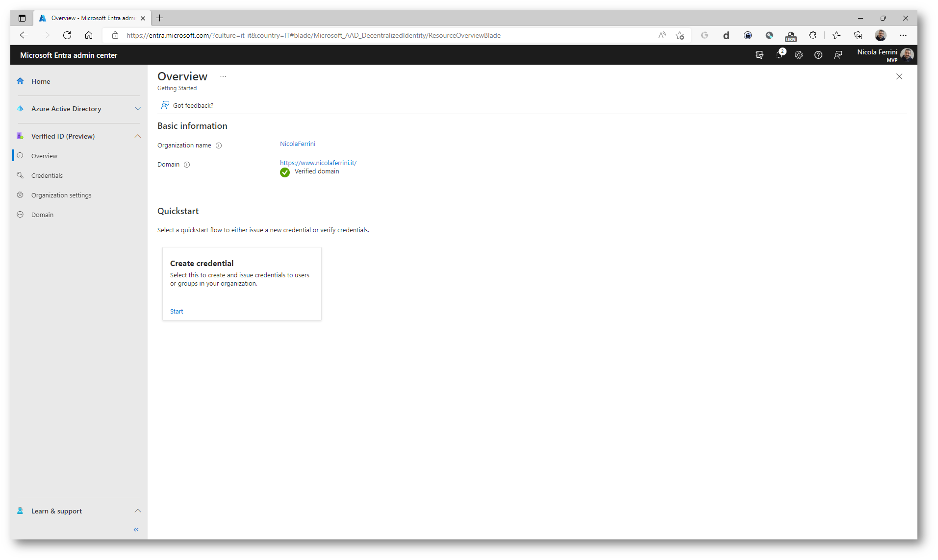
Task: Open Organization settings in the sidebar
Action: pos(61,195)
